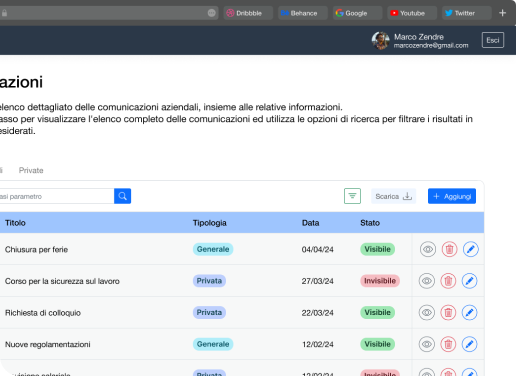The width and height of the screenshot is (516, 376).
Task: Click Visibile status of Chiusura per ferie
Action: (x=377, y=249)
